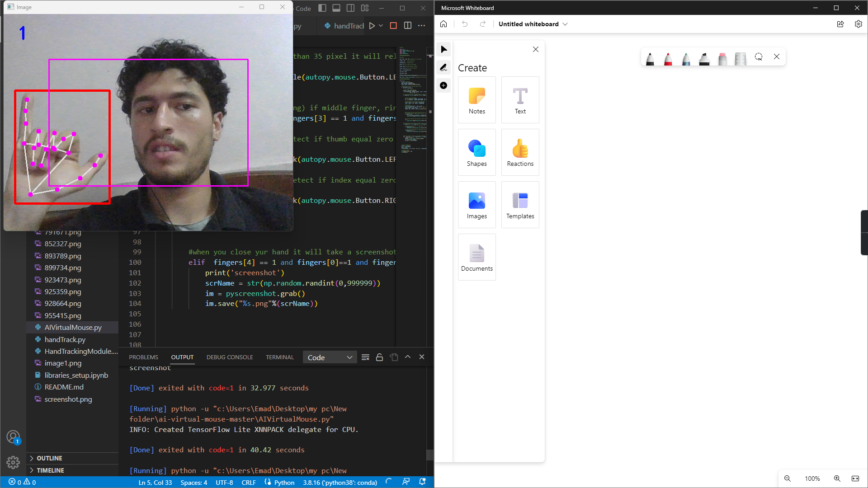Screen dimensions: 868x488
Task: Create a new Note from the Create panel
Action: click(x=476, y=99)
